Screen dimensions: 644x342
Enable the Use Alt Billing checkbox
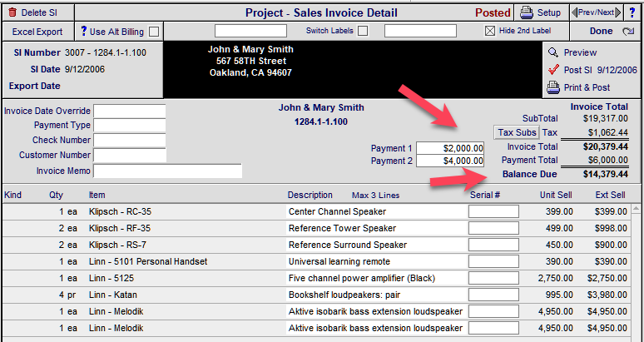click(154, 32)
